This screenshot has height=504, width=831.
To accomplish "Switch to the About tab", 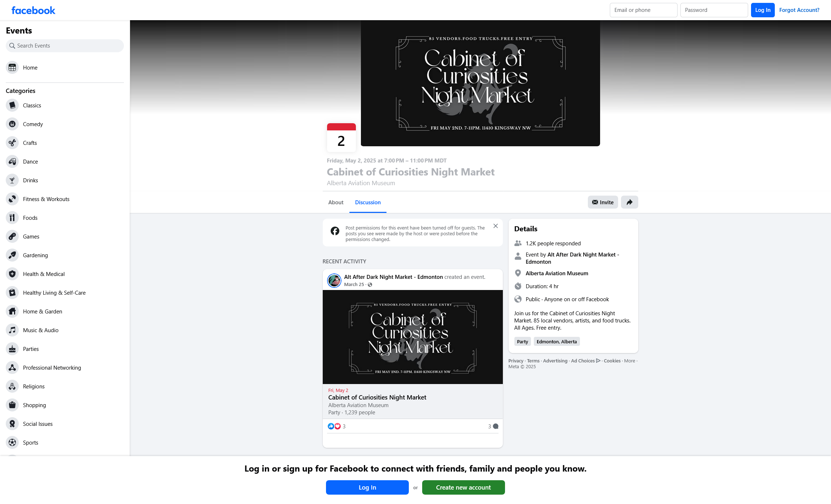I will point(336,202).
